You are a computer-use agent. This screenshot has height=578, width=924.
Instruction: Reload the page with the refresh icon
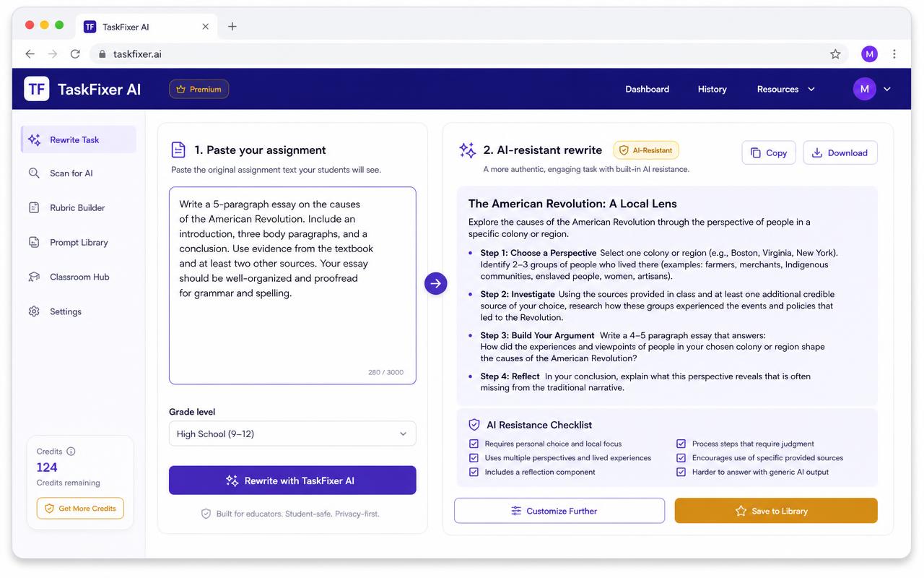coord(75,53)
